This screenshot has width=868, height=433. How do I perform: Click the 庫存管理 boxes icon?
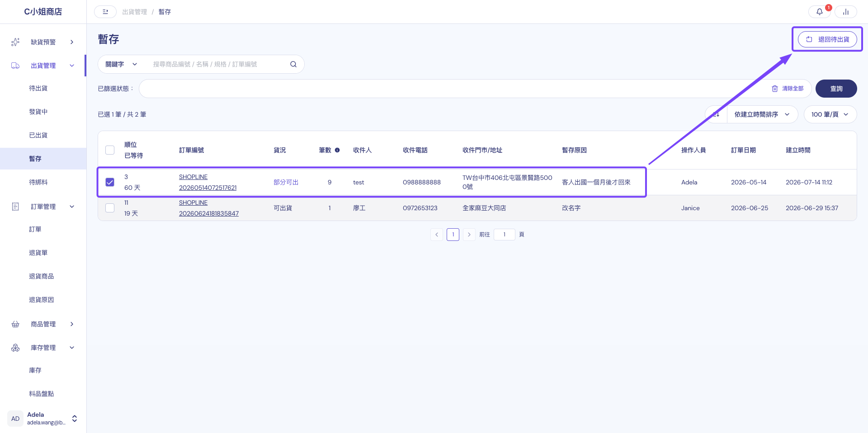[x=15, y=348]
